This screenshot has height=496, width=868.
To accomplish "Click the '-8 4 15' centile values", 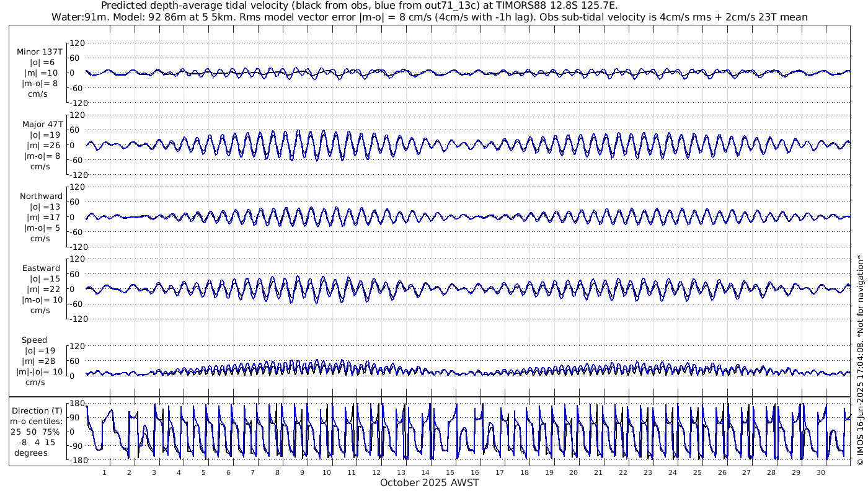I will point(37,442).
